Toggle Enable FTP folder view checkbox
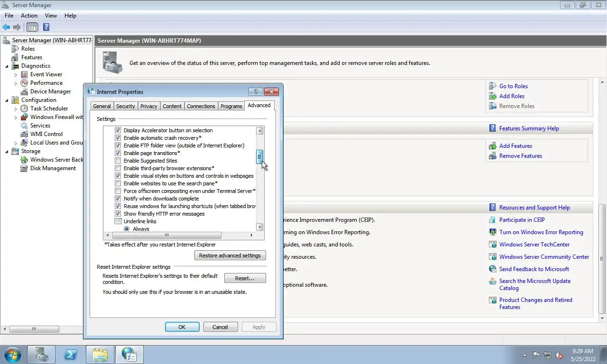 [x=118, y=146]
